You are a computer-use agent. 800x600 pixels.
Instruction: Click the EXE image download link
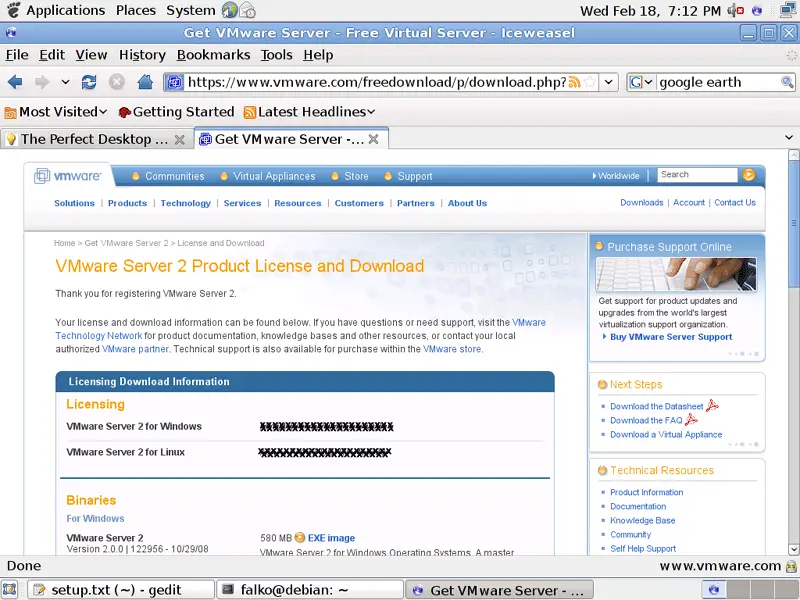[x=331, y=538]
